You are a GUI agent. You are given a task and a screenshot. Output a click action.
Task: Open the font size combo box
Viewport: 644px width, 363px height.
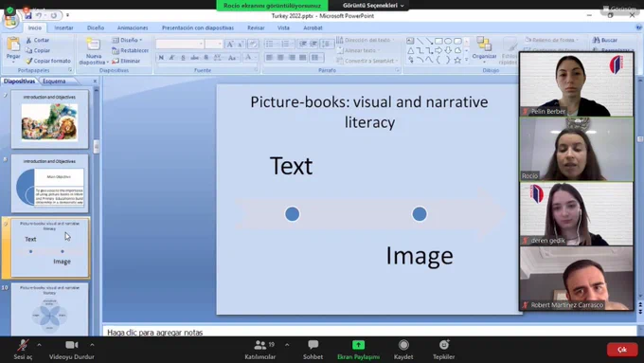point(214,44)
